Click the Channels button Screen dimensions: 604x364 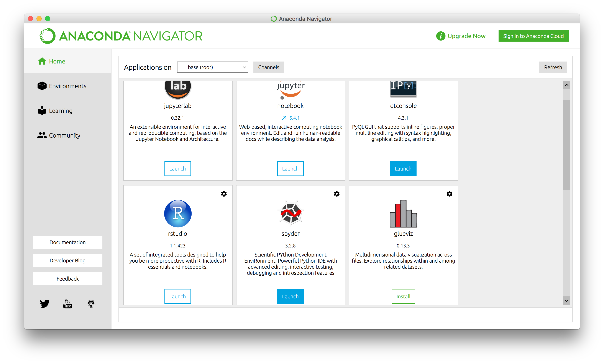coord(268,67)
